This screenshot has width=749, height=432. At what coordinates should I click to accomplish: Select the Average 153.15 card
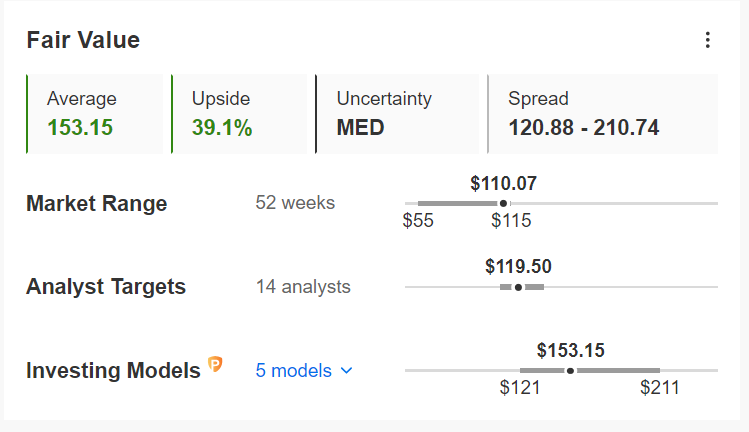click(x=95, y=113)
